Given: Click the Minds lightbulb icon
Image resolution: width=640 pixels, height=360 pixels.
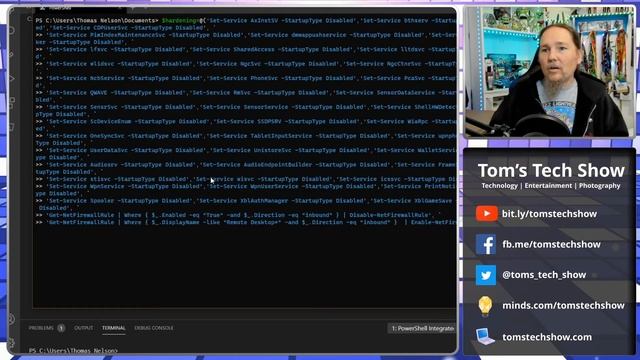Looking at the screenshot, I should [485, 306].
